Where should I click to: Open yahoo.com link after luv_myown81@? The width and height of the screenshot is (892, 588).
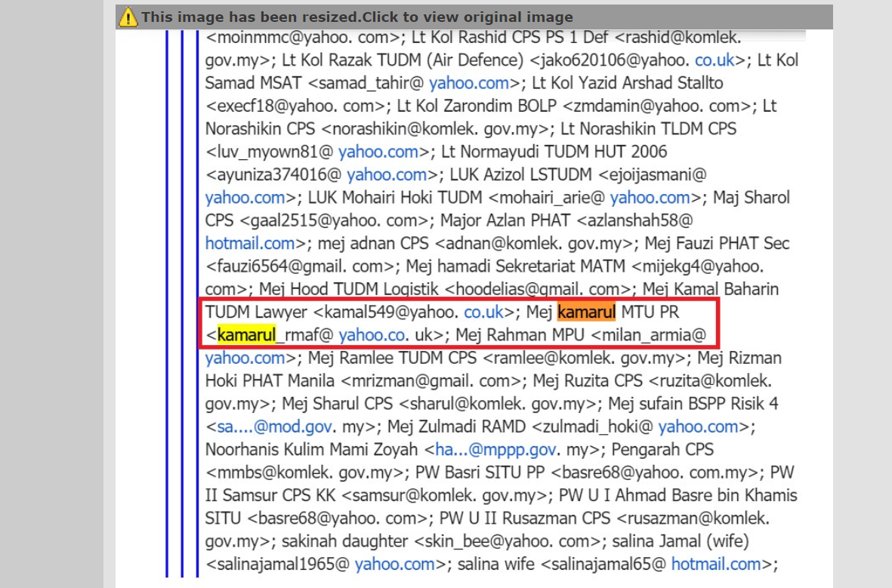coord(378,152)
